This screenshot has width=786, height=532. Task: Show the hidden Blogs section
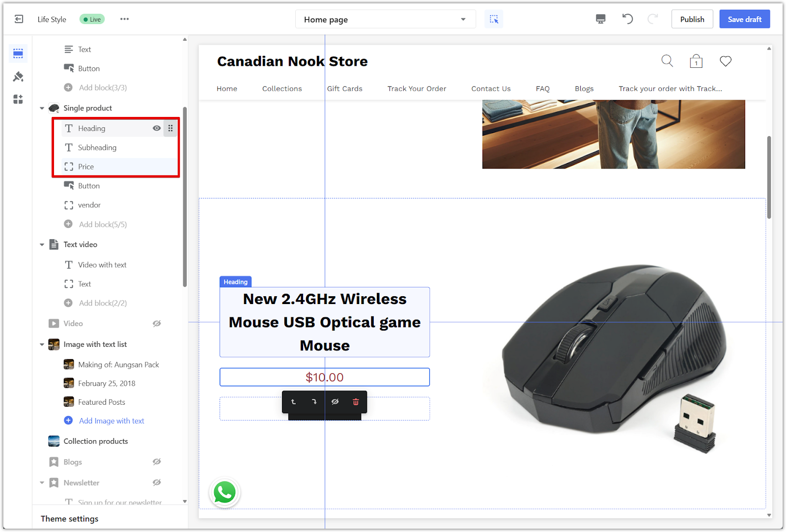[157, 462]
